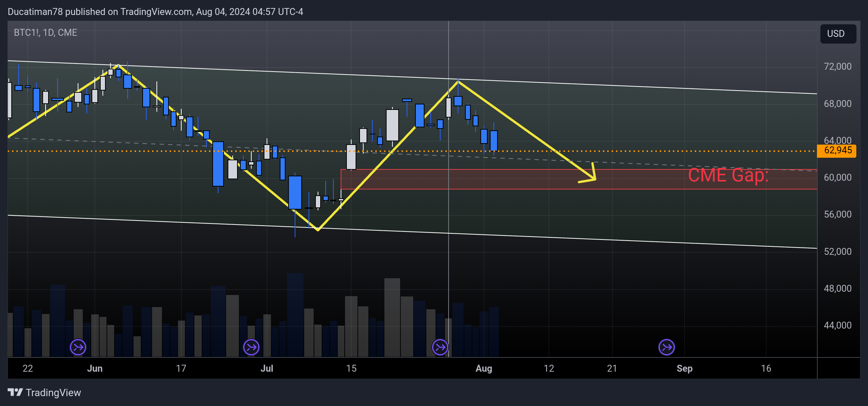Image resolution: width=868 pixels, height=406 pixels.
Task: Click the Jul label on time axis
Action: 267,368
